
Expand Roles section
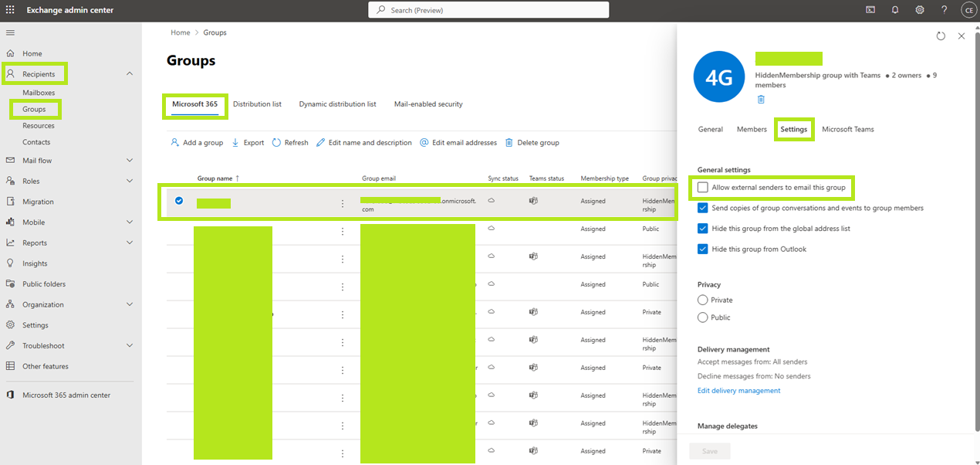(129, 181)
